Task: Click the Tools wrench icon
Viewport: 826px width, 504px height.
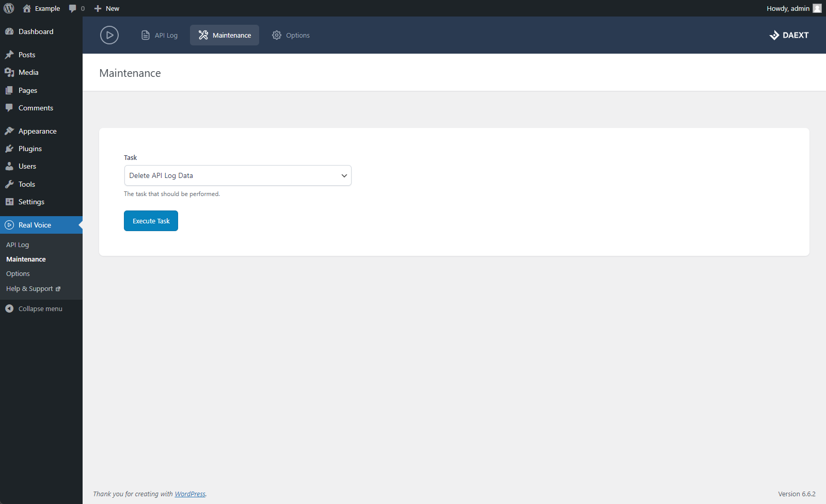Action: pos(9,184)
